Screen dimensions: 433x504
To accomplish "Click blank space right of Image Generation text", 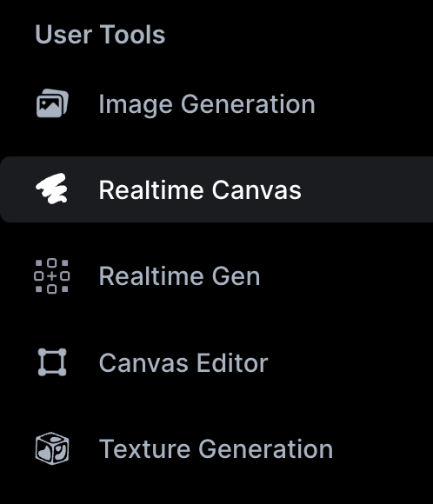I will tap(373, 104).
